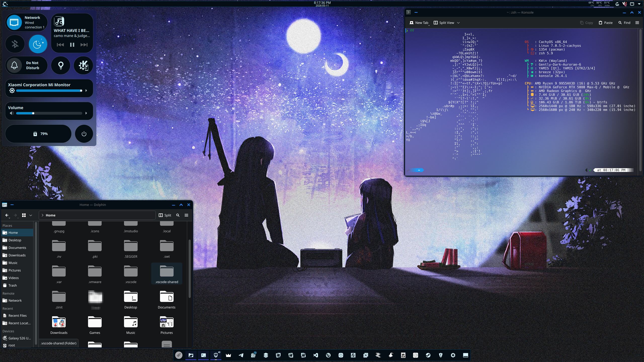This screenshot has width=644, height=362.
Task: Open Dolphin file manager from the dock
Action: click(x=191, y=355)
